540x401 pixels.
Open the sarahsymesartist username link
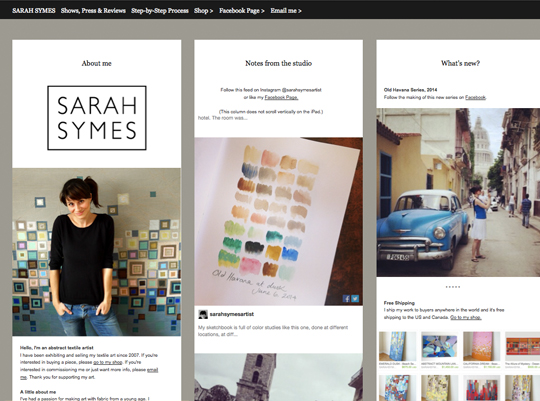point(232,314)
